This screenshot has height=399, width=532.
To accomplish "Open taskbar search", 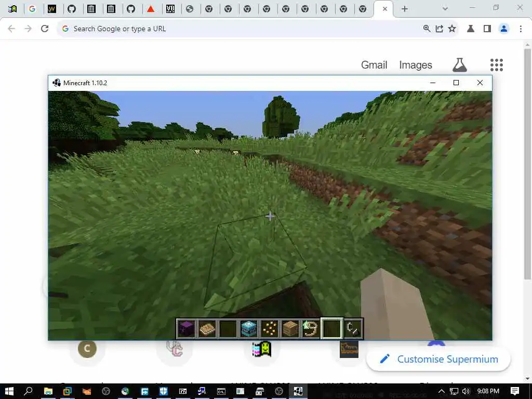I will 29,391.
